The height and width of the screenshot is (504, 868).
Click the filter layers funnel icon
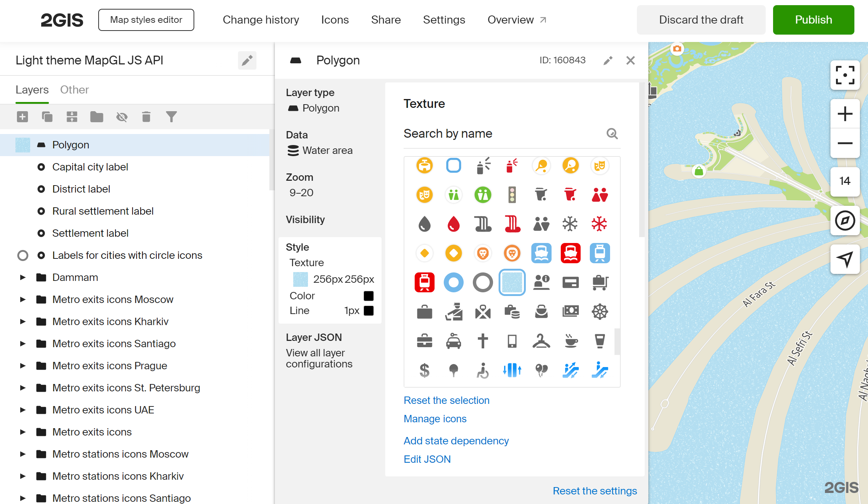171,117
